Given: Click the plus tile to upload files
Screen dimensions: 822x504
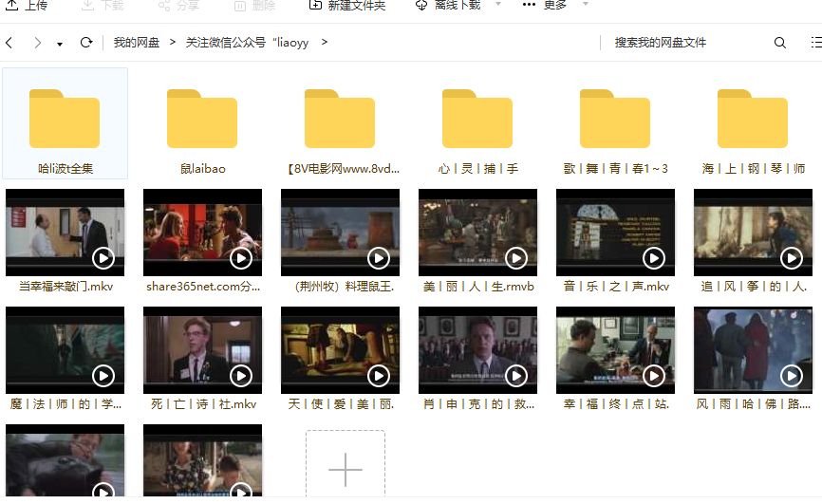Looking at the screenshot, I should 346,463.
